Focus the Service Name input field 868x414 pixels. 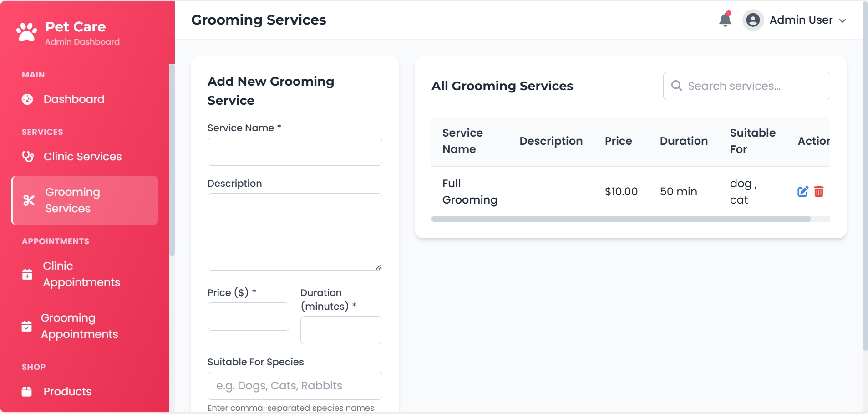point(294,152)
